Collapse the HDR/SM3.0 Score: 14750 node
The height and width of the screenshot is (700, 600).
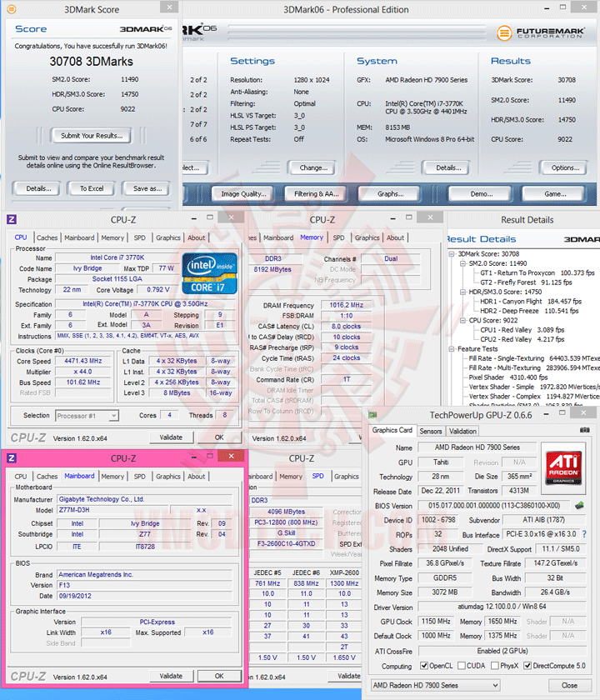click(463, 292)
